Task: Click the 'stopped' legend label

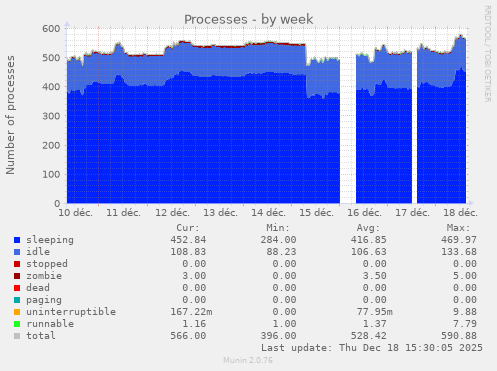Action: tap(47, 264)
